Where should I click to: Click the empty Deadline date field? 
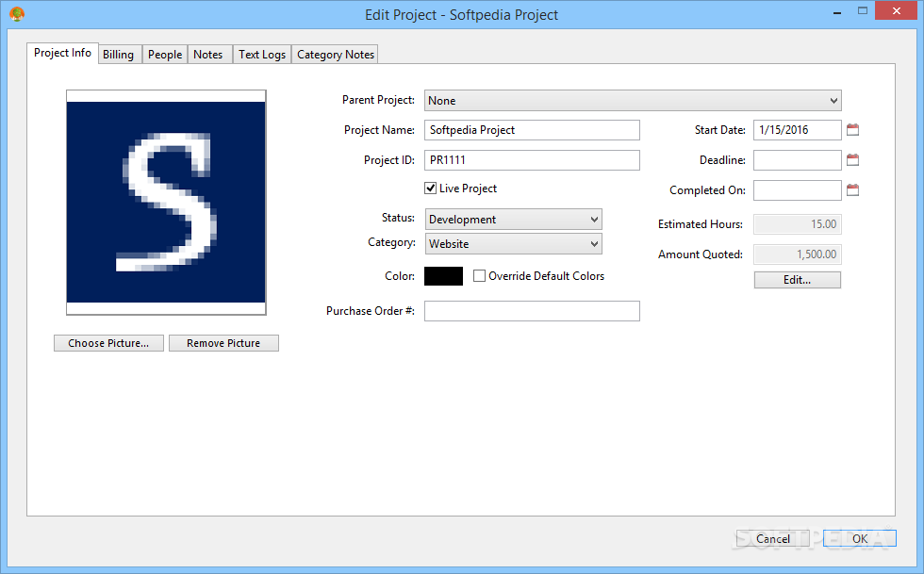pos(798,160)
